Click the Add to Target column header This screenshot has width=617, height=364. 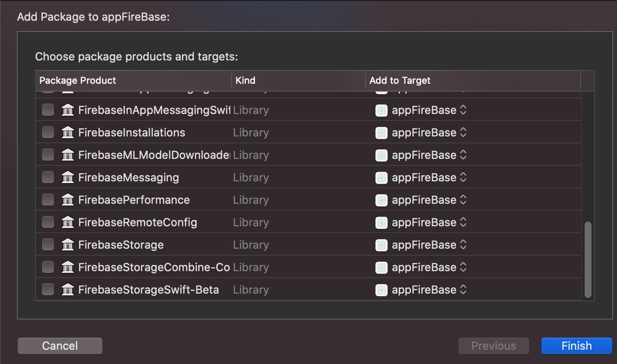(473, 81)
